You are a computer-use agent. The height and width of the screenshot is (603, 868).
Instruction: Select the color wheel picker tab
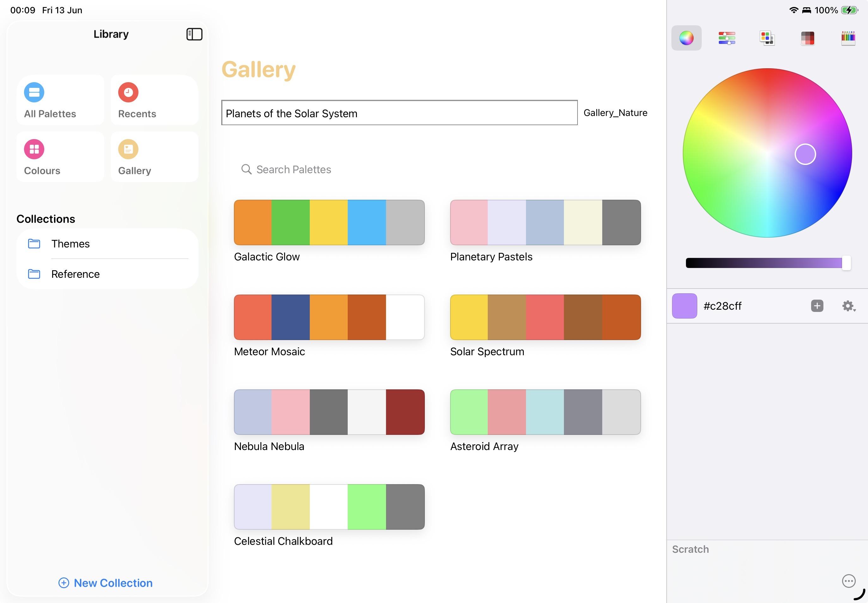(686, 38)
